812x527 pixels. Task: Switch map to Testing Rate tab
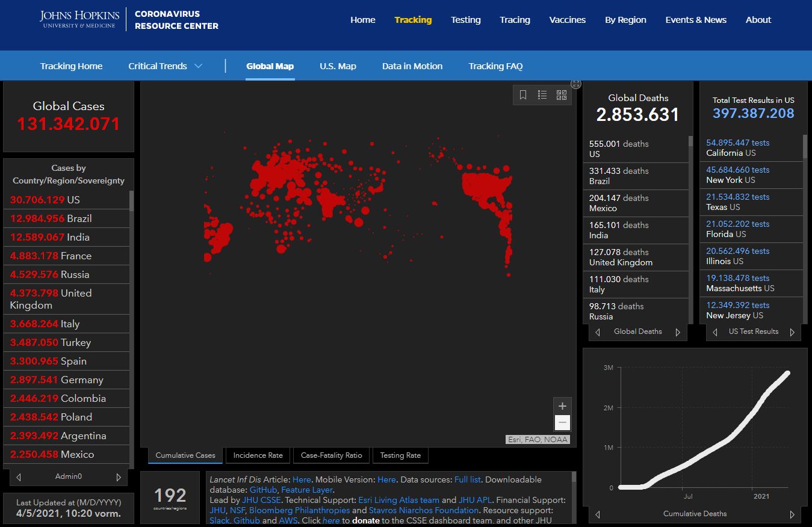pyautogui.click(x=400, y=455)
